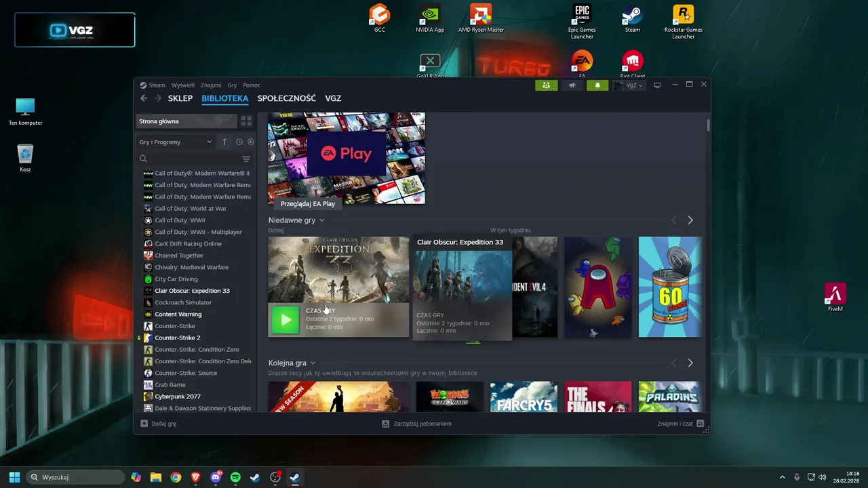Open the Gry menu

click(232, 85)
